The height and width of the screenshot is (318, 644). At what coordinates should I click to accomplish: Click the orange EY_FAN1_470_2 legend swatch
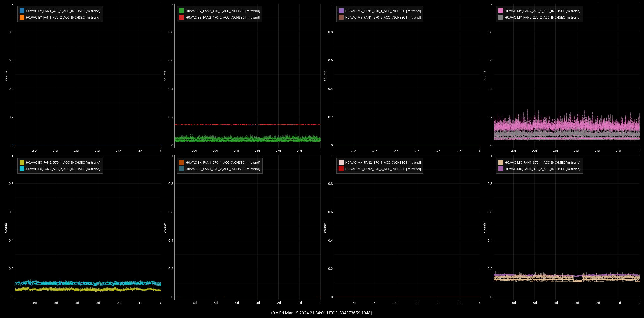22,17
